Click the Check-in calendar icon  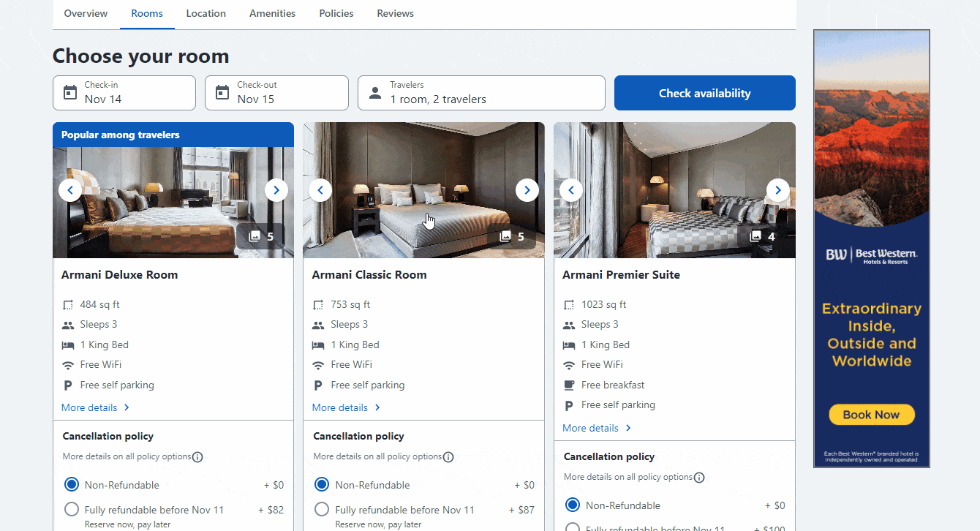70,93
